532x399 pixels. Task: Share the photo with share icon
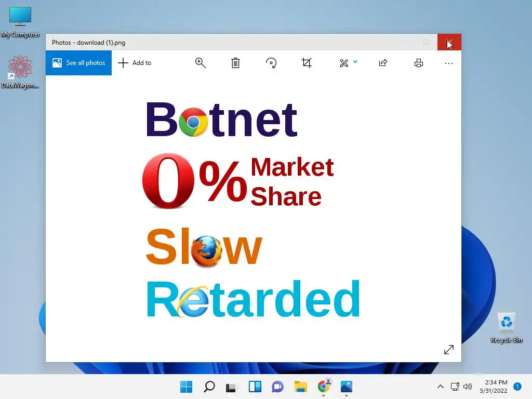[x=383, y=63]
